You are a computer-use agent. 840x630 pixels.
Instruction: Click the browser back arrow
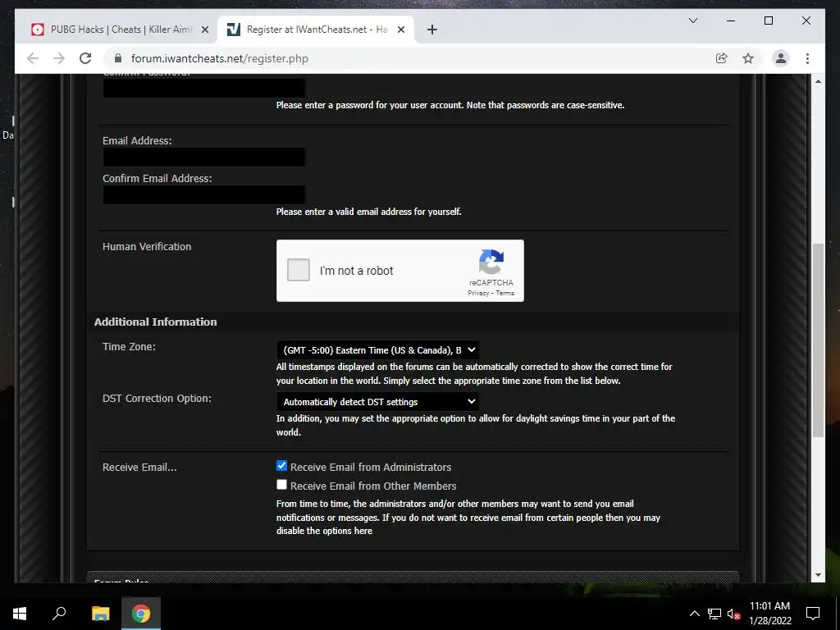coord(33,58)
